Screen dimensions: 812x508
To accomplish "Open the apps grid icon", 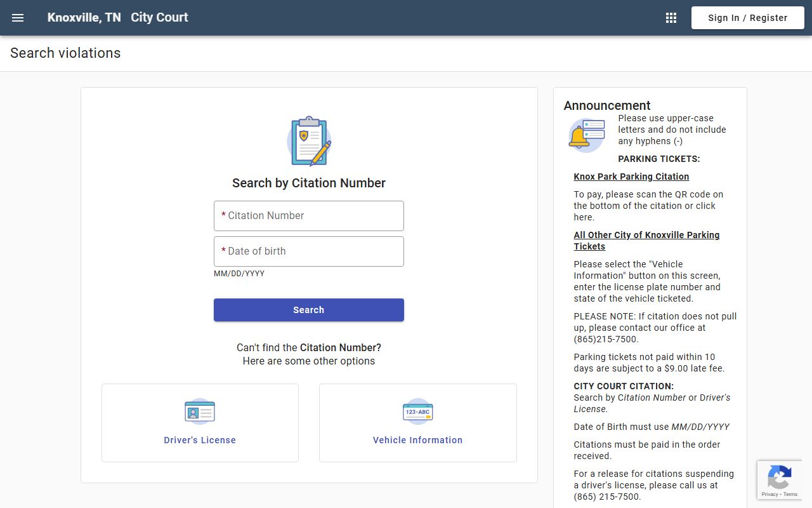I will [x=671, y=18].
